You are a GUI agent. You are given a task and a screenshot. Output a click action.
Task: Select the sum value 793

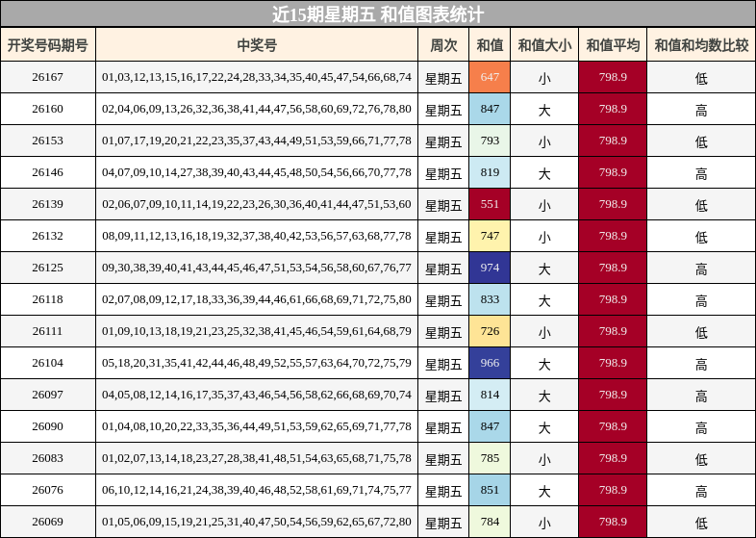point(490,141)
